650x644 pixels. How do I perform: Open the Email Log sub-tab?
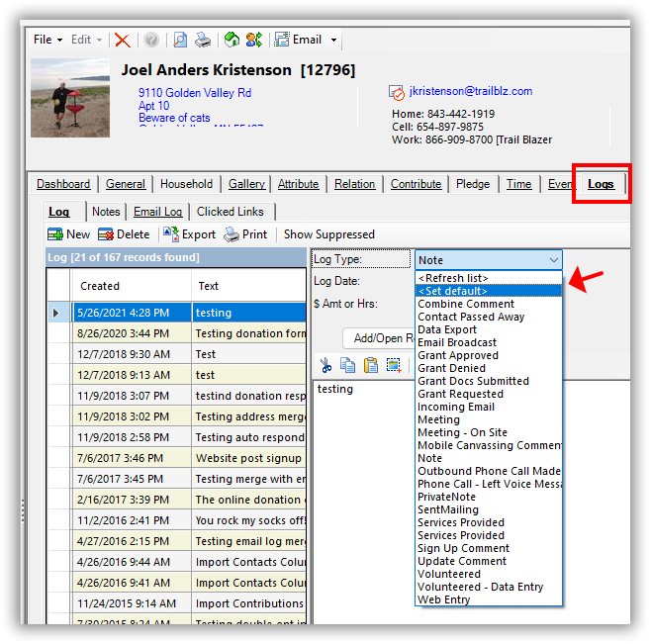[x=158, y=212]
